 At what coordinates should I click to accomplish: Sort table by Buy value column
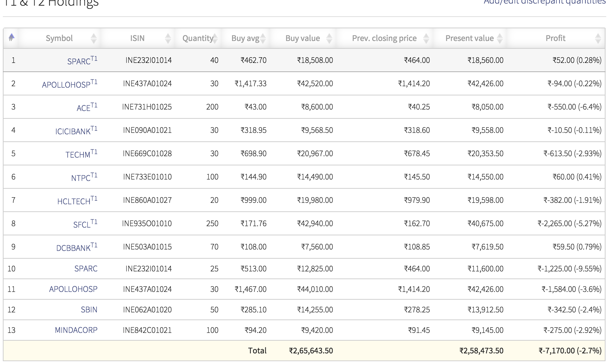point(303,38)
